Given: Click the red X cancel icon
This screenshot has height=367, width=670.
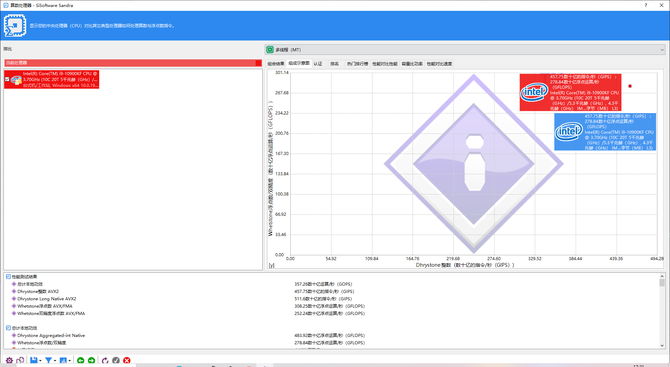Looking at the screenshot, I should click(x=127, y=361).
